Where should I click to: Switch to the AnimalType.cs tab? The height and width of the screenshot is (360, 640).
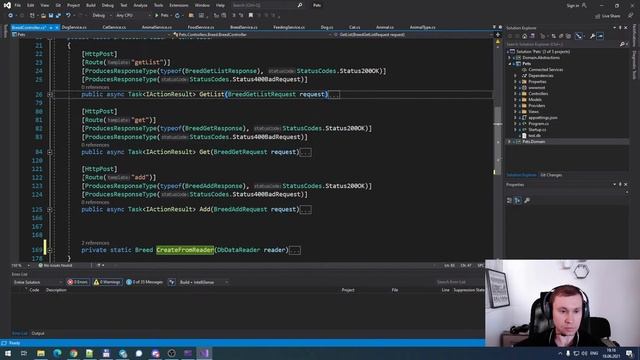pos(422,27)
